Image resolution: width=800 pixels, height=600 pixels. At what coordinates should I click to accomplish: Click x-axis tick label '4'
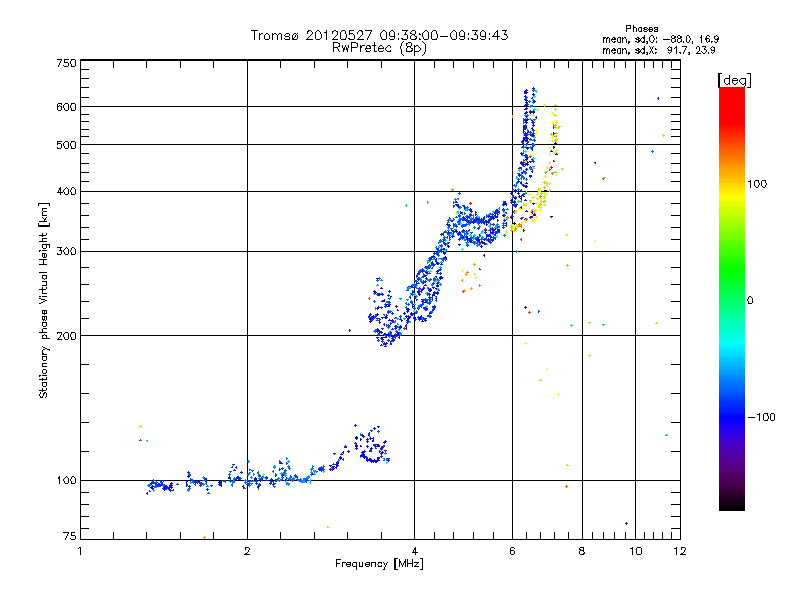tap(414, 551)
